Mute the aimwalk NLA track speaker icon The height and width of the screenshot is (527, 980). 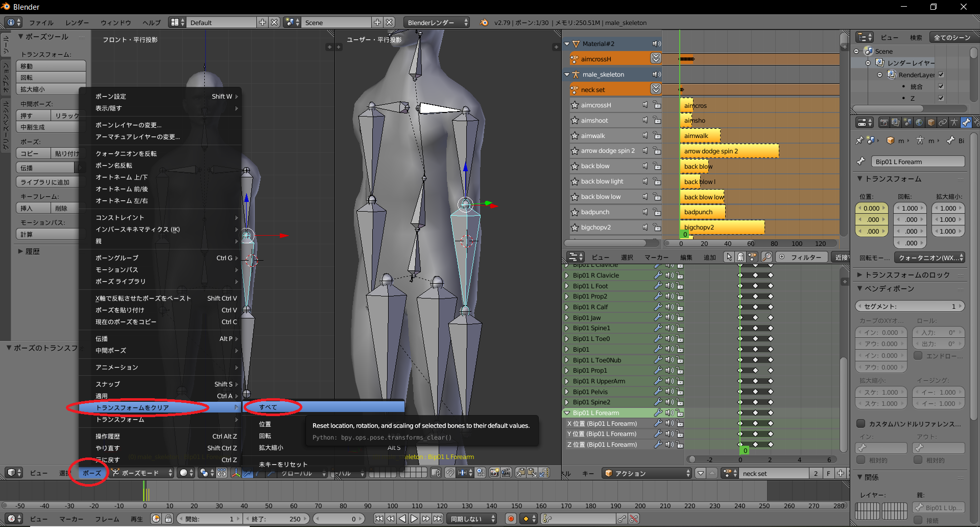tap(646, 135)
